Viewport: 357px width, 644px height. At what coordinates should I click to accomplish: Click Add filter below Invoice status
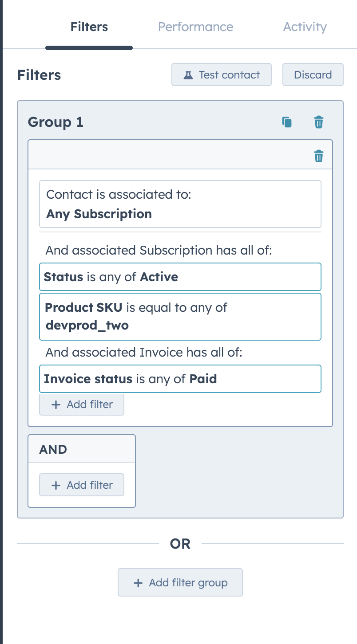82,404
